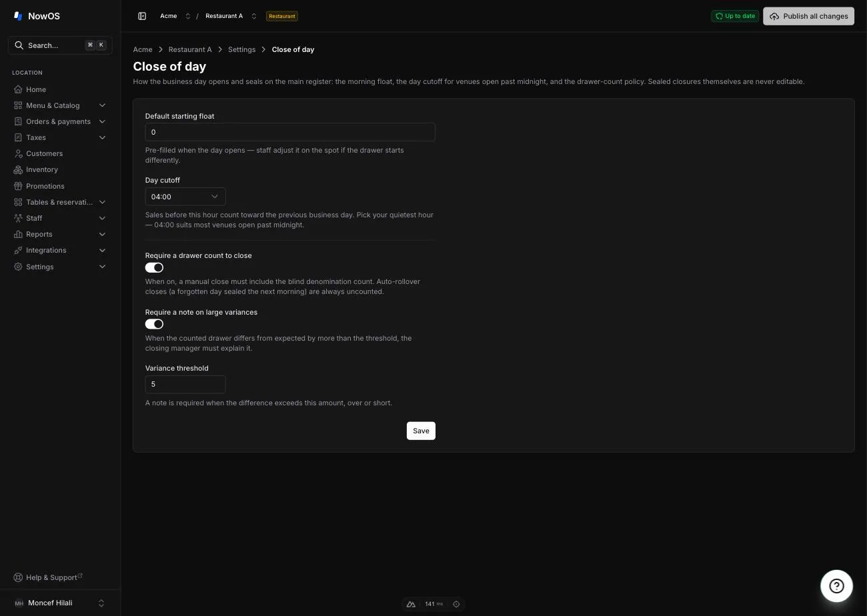Toggle Require a drawer count to close
Screen dimensions: 867x616
click(x=154, y=267)
